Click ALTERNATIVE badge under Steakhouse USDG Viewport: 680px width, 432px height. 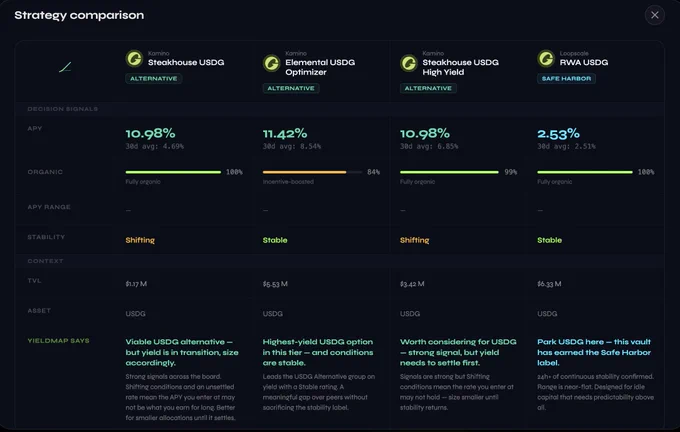(x=154, y=79)
